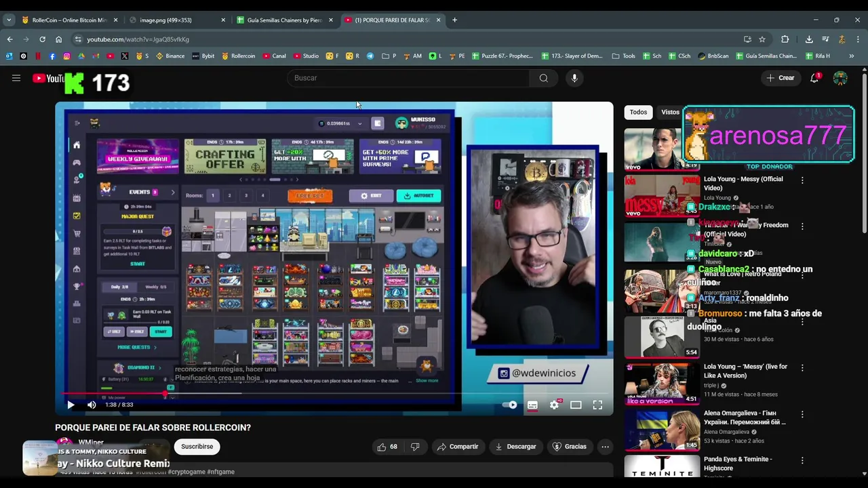The height and width of the screenshot is (488, 868).
Task: Mute the video volume
Action: 92,405
